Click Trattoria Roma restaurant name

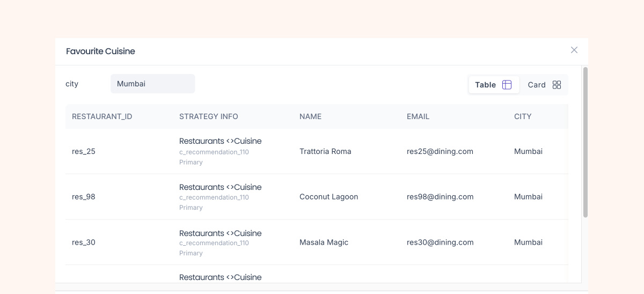pyautogui.click(x=325, y=151)
